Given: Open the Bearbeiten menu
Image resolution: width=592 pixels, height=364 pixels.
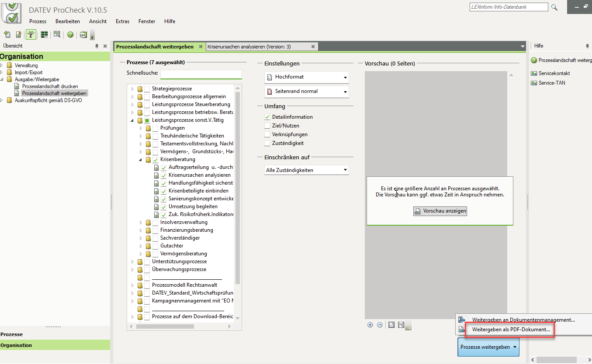Looking at the screenshot, I should (68, 21).
